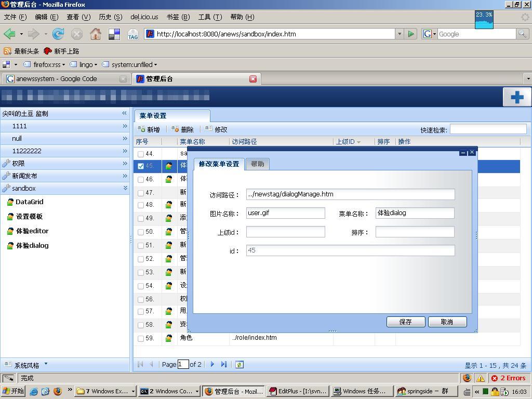Click inside the 快速检索 search field
The image size is (532, 399).
click(x=488, y=129)
